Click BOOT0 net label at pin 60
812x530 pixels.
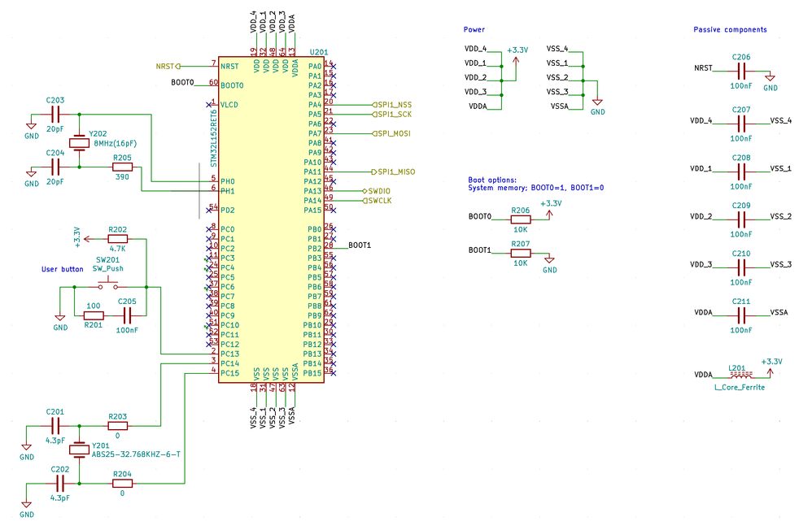182,82
